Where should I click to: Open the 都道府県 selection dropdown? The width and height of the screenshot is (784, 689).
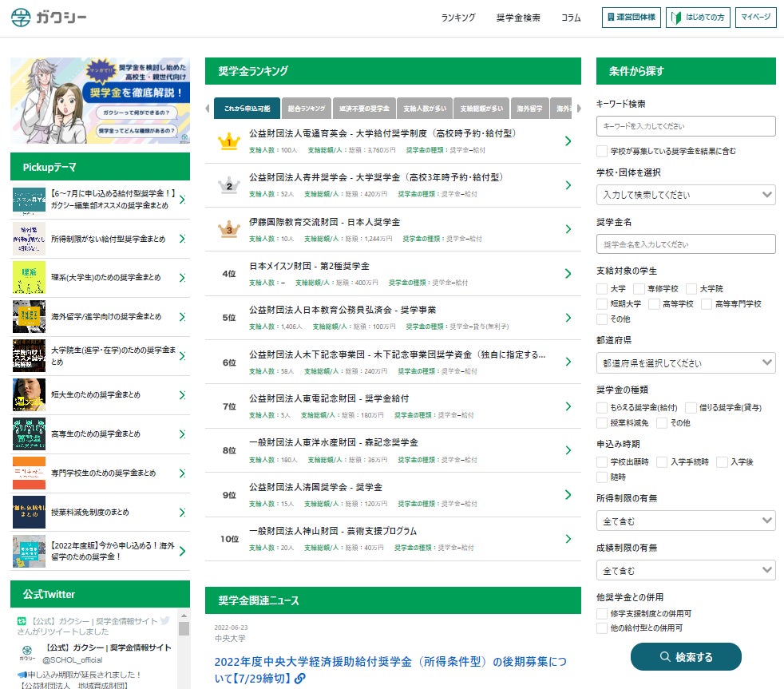coord(685,362)
